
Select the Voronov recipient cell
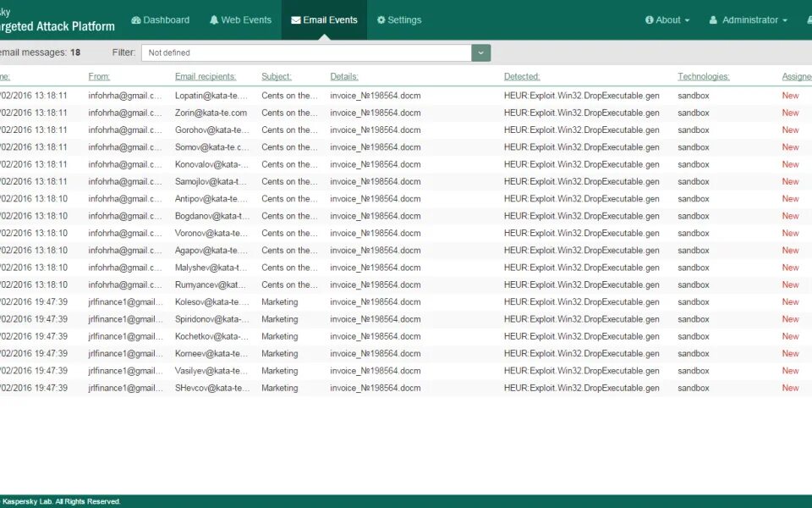point(211,234)
